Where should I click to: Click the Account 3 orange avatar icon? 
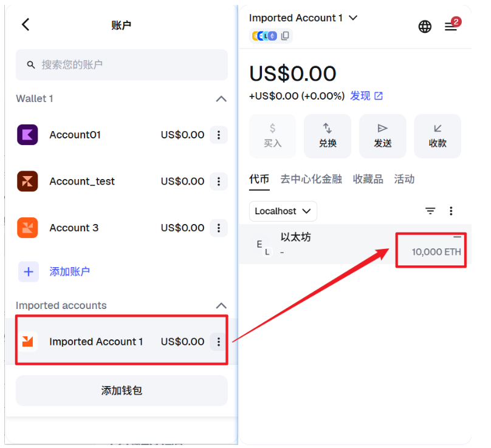[27, 228]
